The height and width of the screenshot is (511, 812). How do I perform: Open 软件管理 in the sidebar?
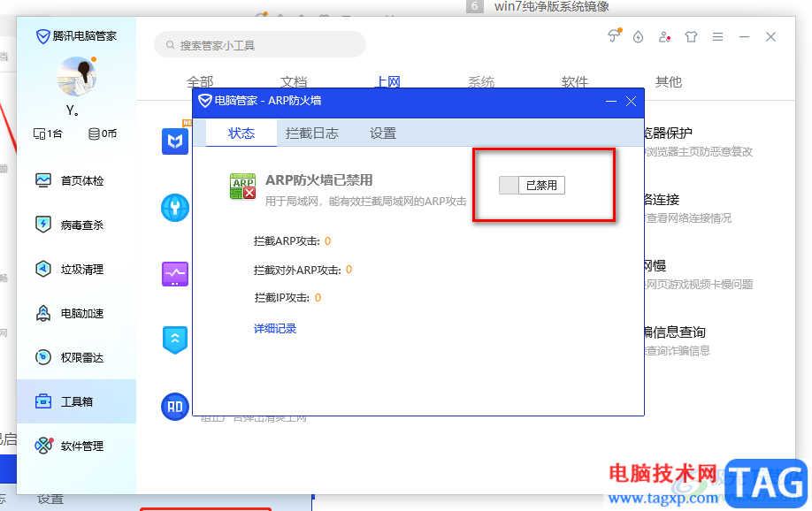[x=77, y=446]
